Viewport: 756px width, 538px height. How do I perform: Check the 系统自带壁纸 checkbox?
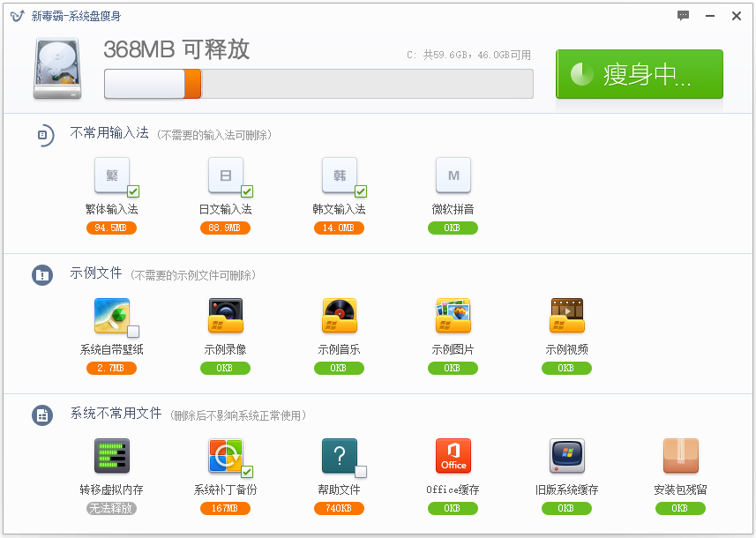(133, 332)
